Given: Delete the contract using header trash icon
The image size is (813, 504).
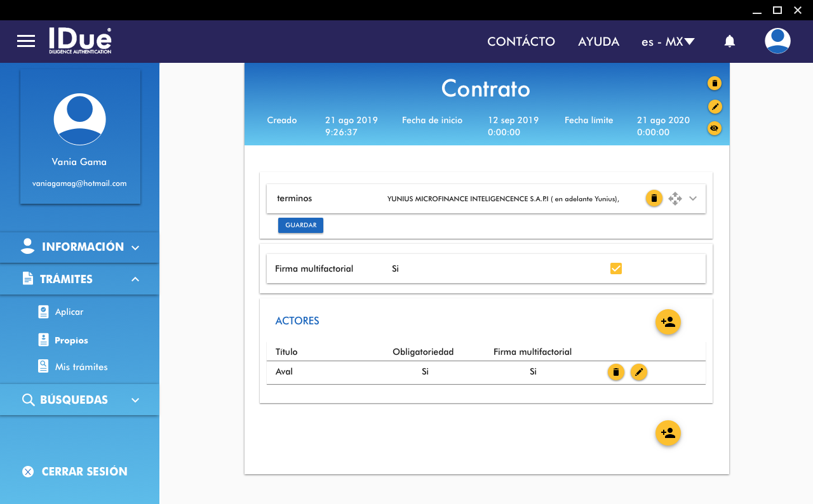Looking at the screenshot, I should pos(715,83).
